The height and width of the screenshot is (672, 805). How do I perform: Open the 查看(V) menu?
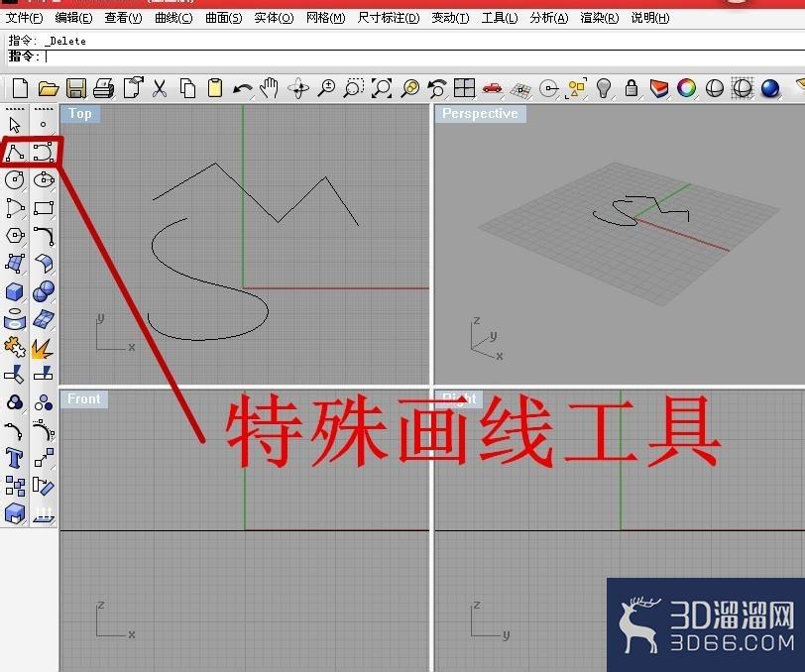[x=123, y=18]
